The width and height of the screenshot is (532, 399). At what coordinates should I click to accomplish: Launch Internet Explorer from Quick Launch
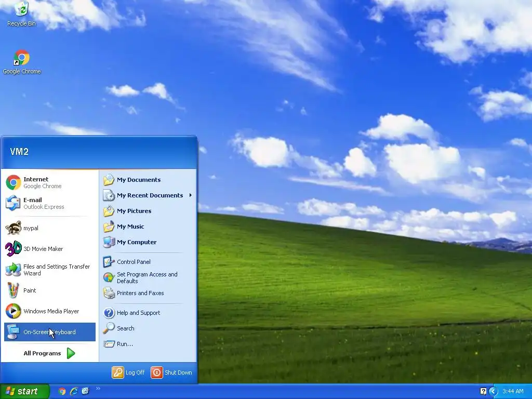pyautogui.click(x=74, y=392)
